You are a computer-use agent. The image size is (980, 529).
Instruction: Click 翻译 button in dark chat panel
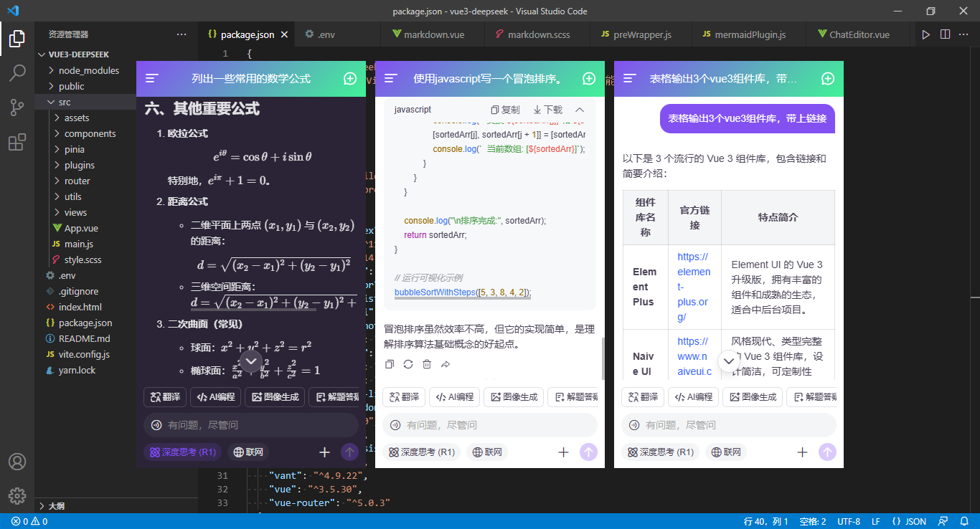165,397
